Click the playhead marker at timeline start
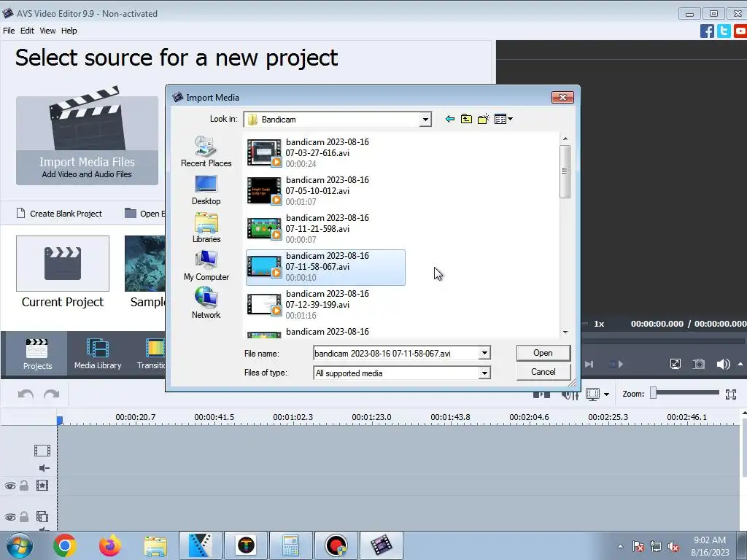747x560 pixels. pyautogui.click(x=60, y=421)
